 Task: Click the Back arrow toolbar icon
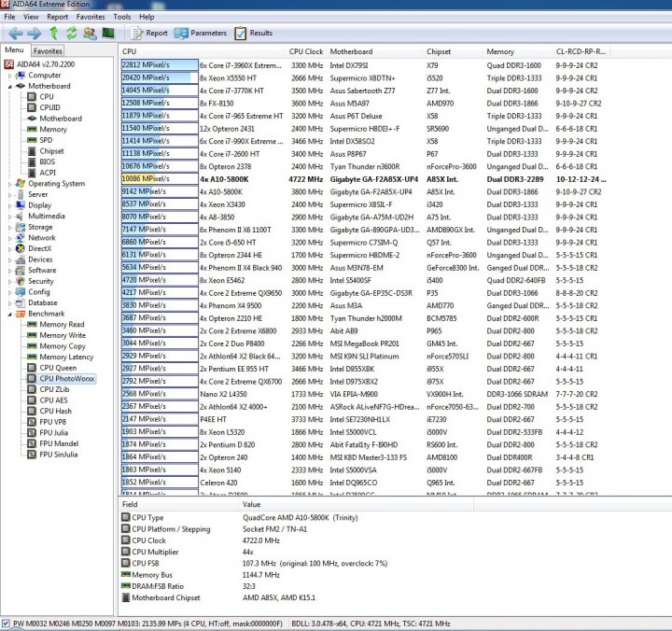16,33
